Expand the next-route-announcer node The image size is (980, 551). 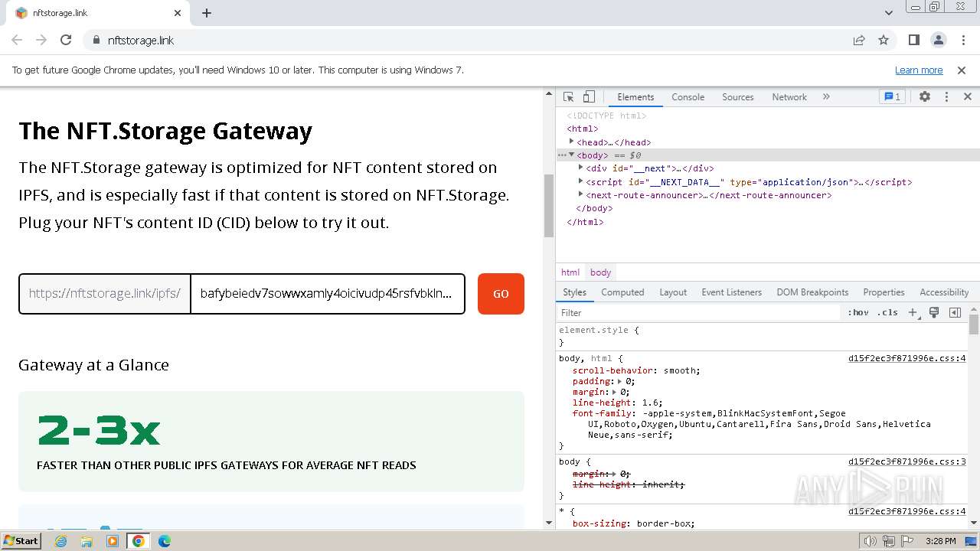coord(580,194)
